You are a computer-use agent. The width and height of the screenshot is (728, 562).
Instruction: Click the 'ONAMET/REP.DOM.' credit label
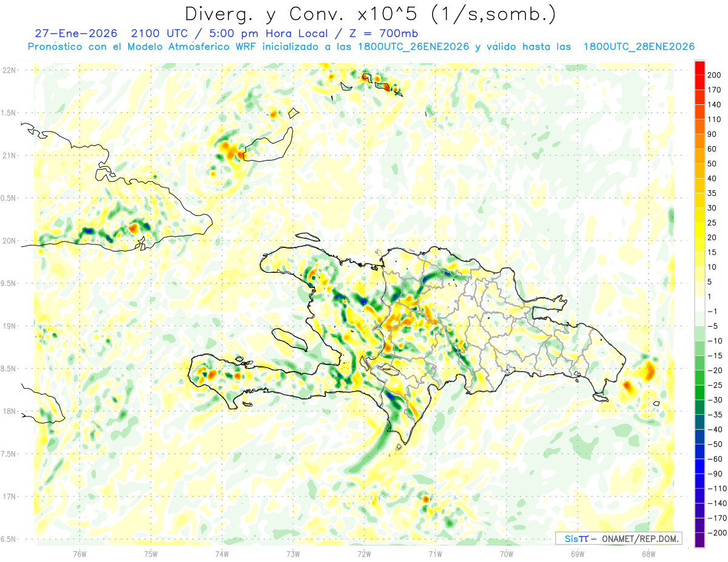click(640, 539)
